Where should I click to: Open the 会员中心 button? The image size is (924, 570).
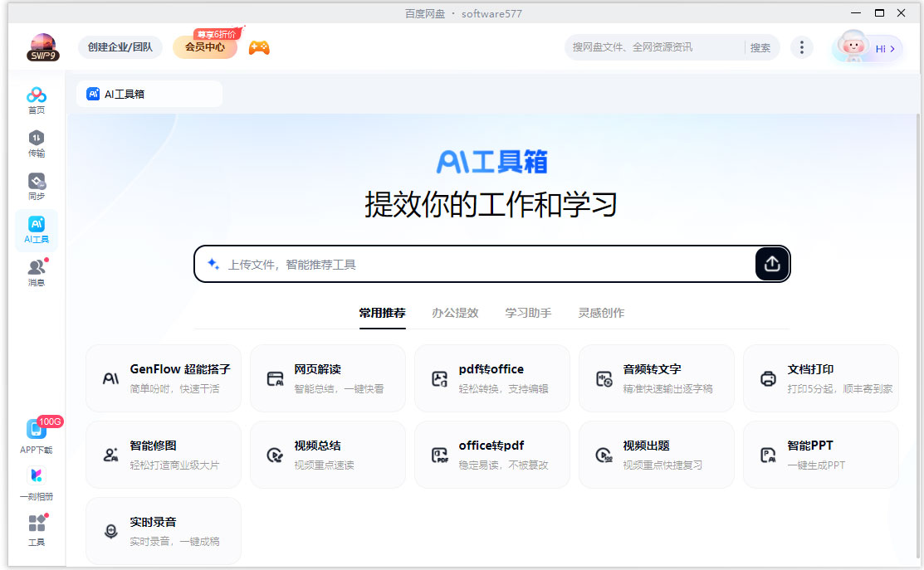pos(205,47)
